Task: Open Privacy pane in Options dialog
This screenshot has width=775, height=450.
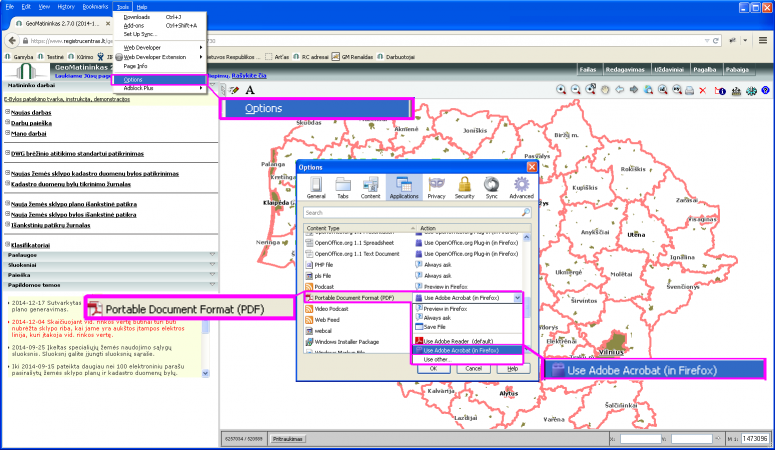Action: click(x=436, y=187)
